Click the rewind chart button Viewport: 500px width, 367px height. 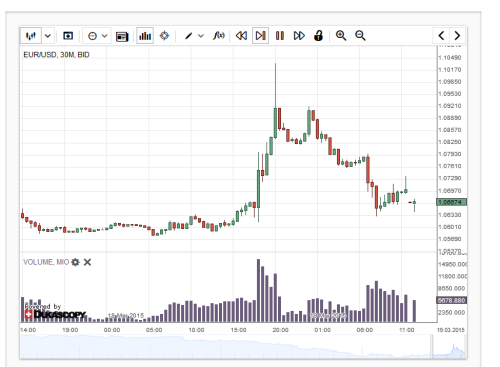241,36
